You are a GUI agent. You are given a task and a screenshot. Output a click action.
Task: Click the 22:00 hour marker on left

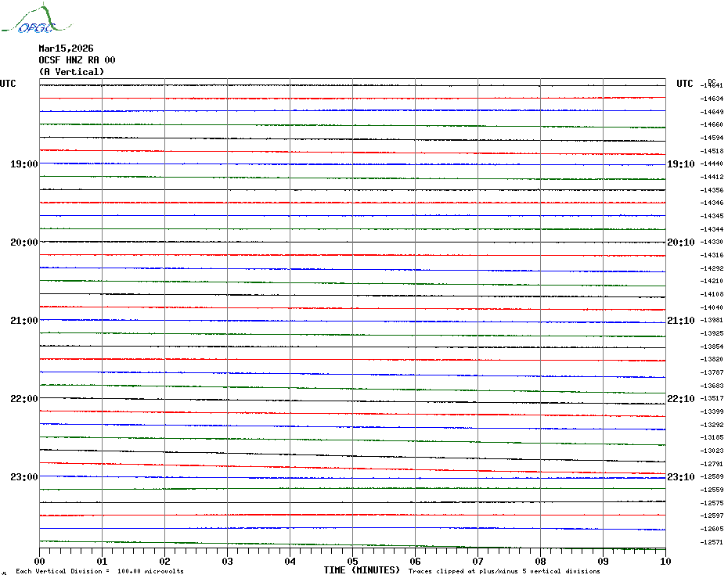[23, 399]
